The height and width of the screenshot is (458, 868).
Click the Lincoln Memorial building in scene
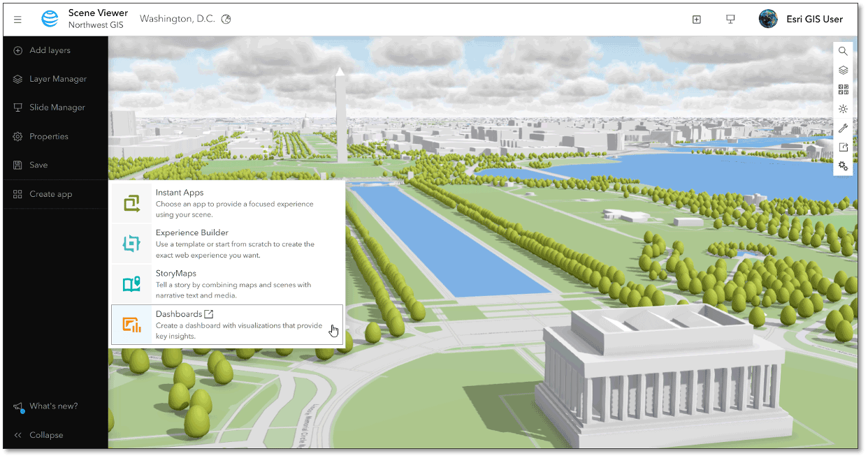[x=662, y=376]
